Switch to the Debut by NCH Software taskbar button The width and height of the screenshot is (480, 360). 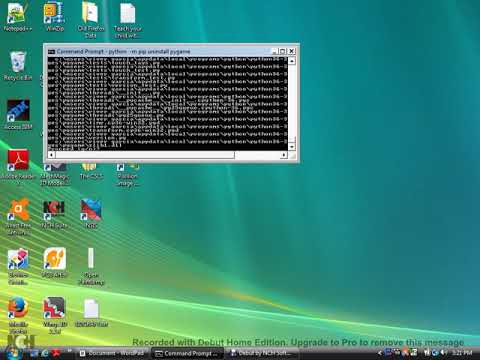tap(262, 353)
